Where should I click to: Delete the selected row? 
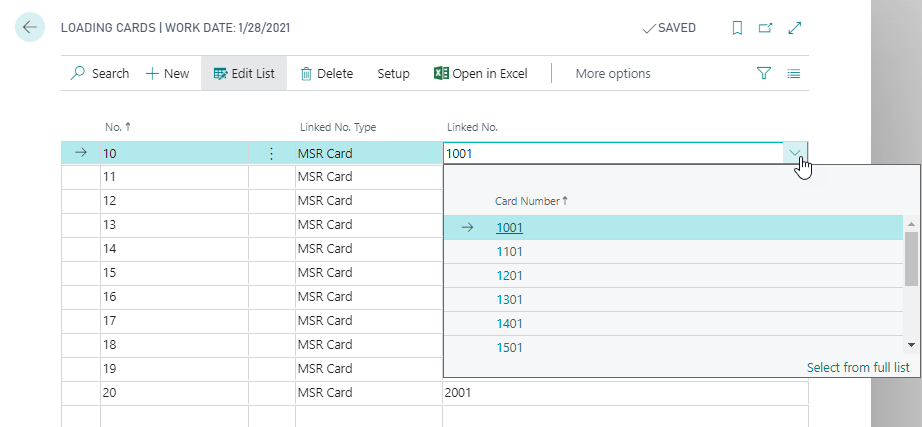pos(327,73)
